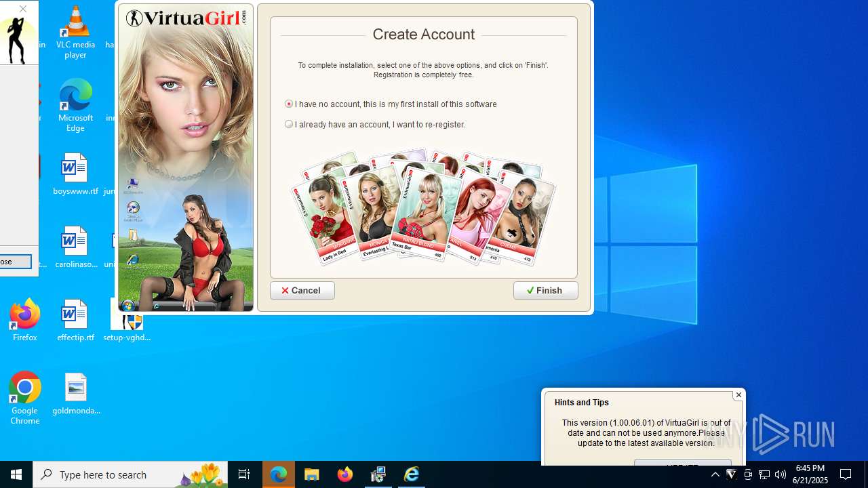Select goldmonda... image file on desktop
Image resolution: width=868 pixels, height=488 pixels.
[76, 394]
